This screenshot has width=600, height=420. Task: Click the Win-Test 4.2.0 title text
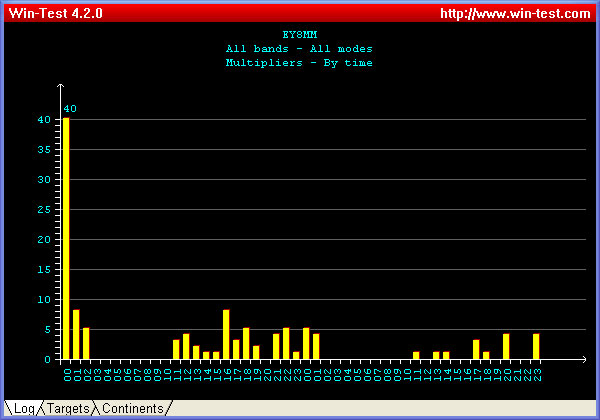point(55,13)
